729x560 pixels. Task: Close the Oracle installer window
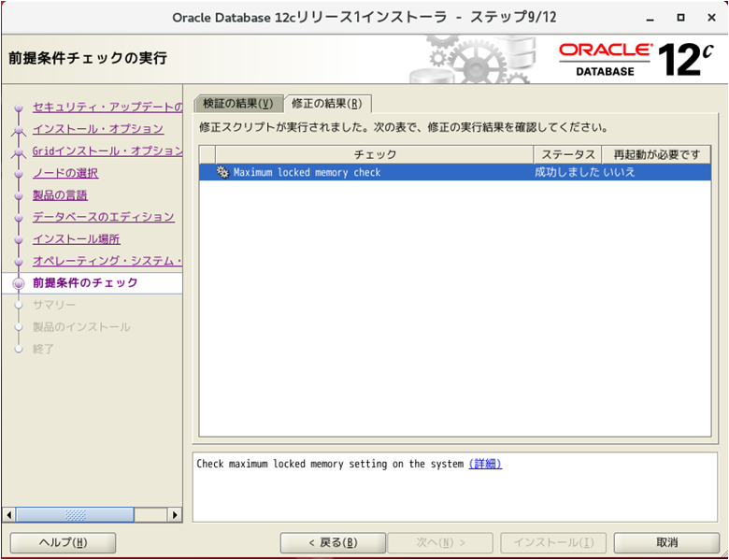[x=711, y=18]
